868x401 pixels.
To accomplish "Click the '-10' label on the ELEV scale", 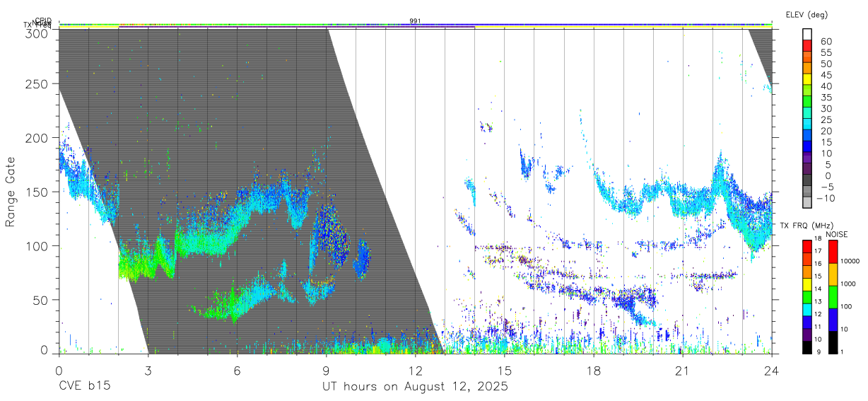I will click(826, 198).
